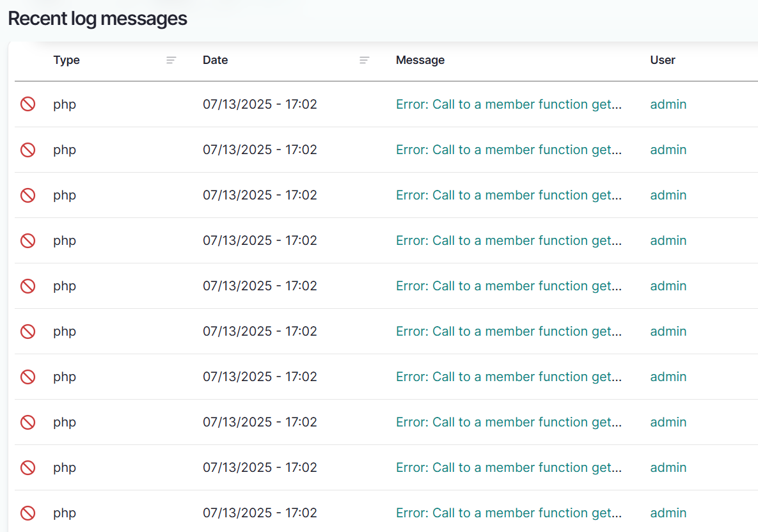Open the eighth row's error message link
Screen dimensions: 758x532
[x=509, y=422]
